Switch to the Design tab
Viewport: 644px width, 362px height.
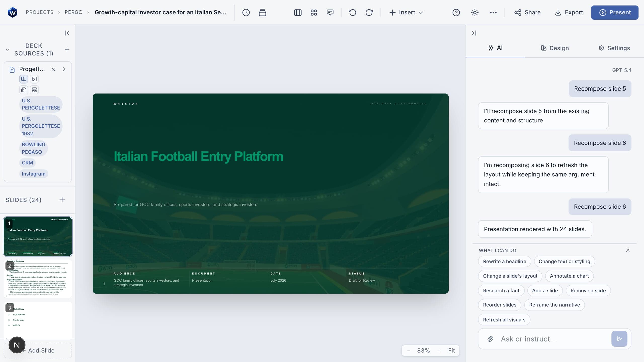[x=554, y=48]
